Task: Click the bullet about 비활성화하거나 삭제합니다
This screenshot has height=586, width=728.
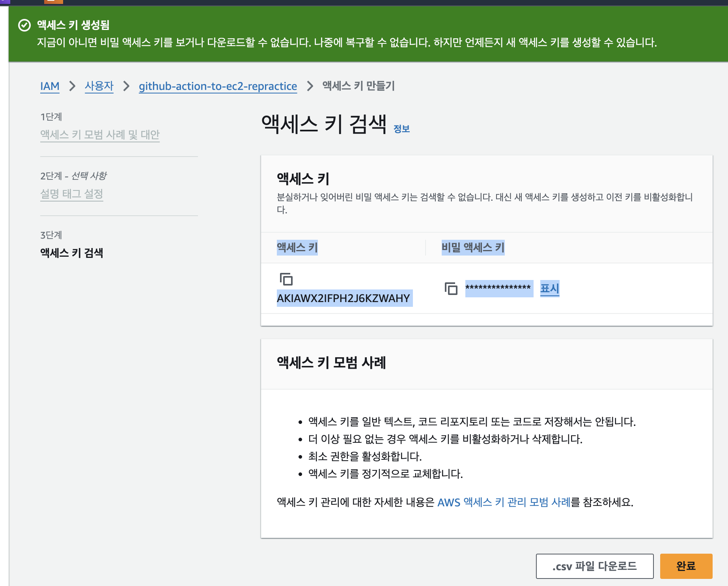Action: (x=446, y=439)
